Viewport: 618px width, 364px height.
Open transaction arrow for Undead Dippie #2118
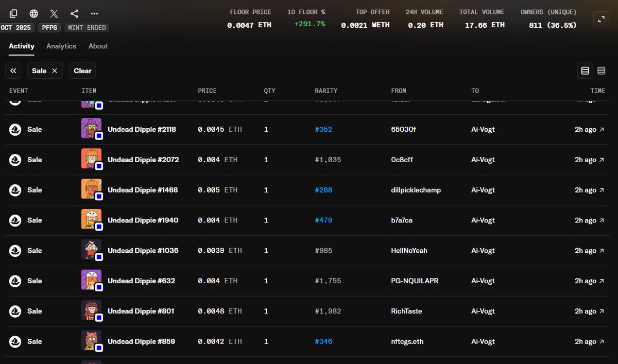point(602,130)
